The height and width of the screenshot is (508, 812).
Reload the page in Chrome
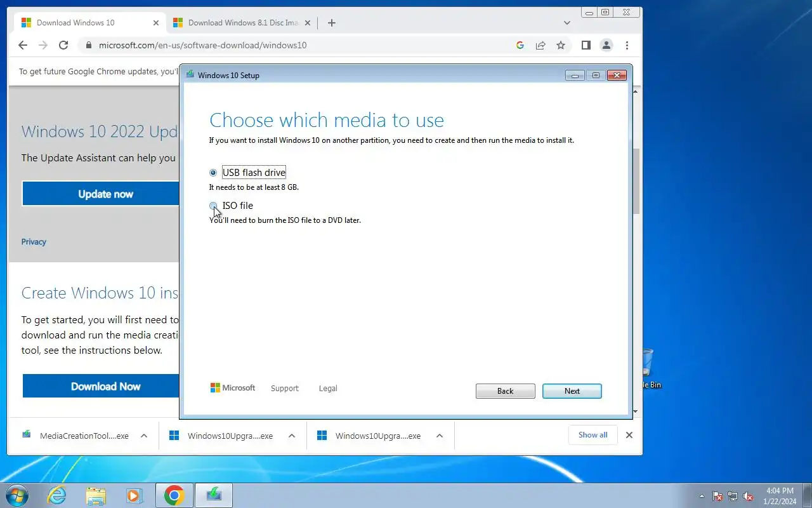[63, 45]
